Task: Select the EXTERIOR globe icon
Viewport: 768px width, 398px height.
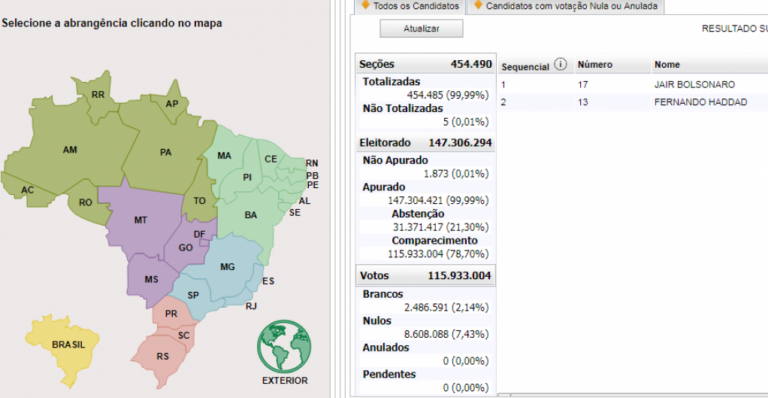Action: (284, 347)
